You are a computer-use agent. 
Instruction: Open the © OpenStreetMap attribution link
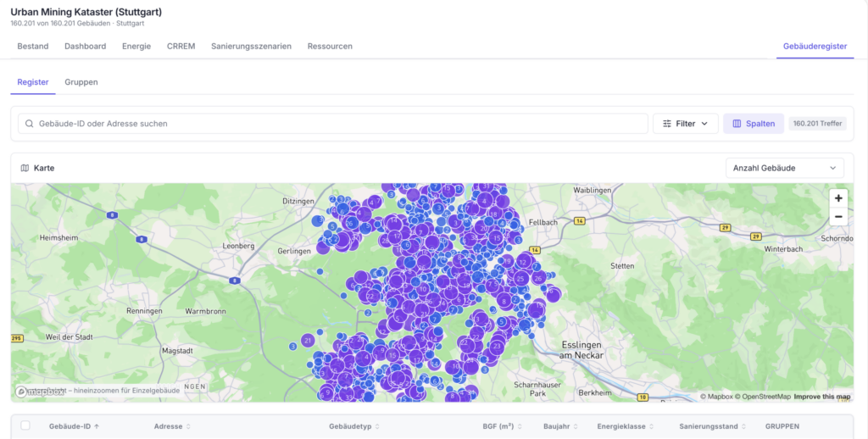[763, 397]
